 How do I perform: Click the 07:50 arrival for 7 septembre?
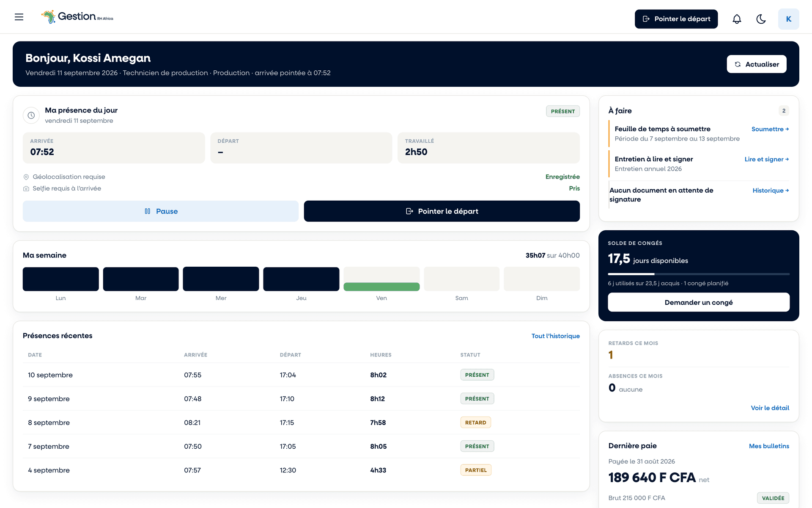(x=193, y=446)
